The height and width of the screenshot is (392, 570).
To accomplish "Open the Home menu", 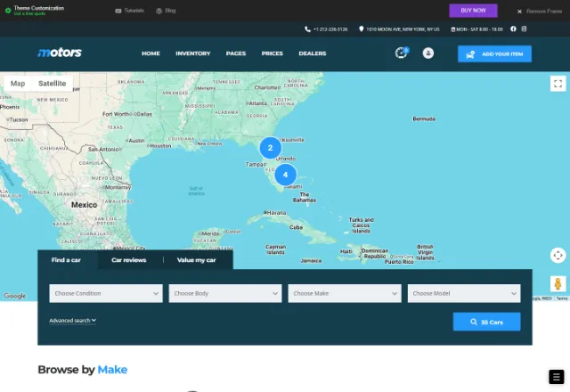I will [151, 53].
